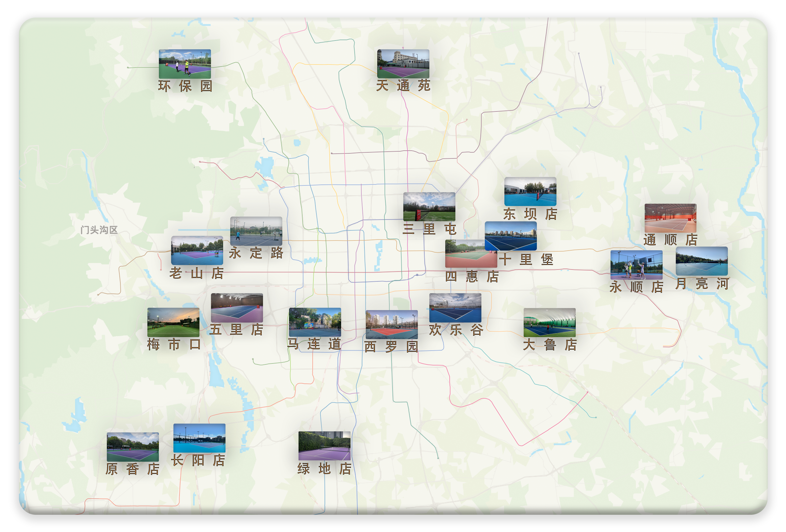
Task: Click the 门头沟区 district map label
Action: [99, 230]
